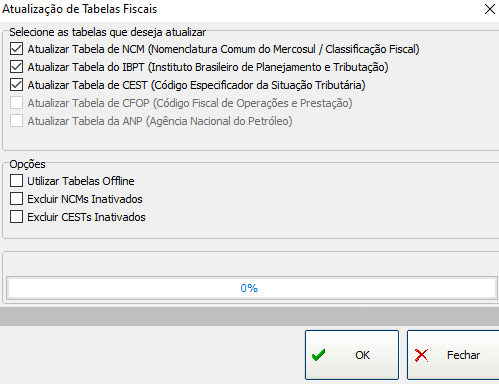Check Excluir CESTs Inativados
The height and width of the screenshot is (384, 499).
16,217
